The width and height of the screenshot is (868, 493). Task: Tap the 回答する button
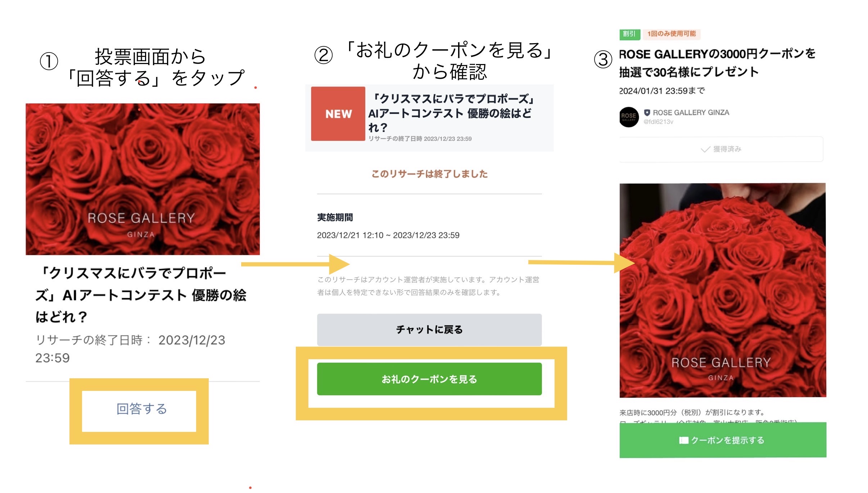coord(141,409)
